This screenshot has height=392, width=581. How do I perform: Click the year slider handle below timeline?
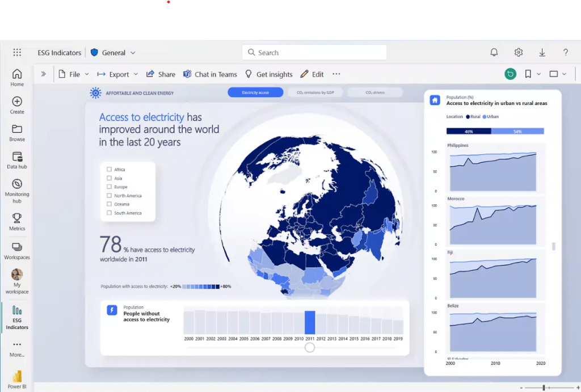tap(310, 347)
